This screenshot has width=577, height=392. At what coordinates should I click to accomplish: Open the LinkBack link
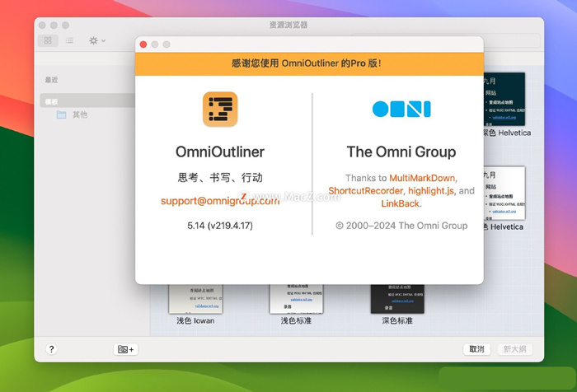pos(400,203)
